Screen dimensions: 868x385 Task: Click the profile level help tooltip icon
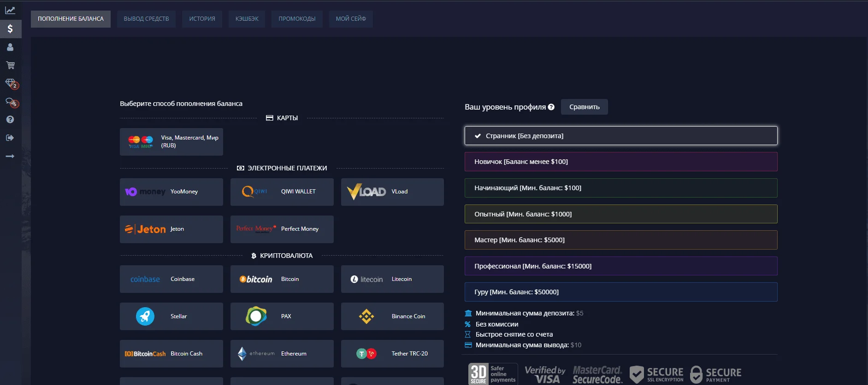tap(551, 107)
